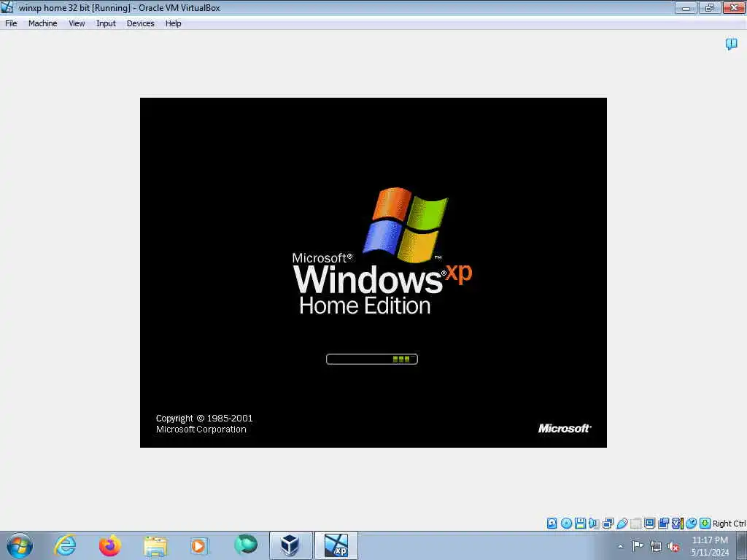Click the hard disk activity indicator
Viewport: 747px width, 560px height.
[551, 524]
